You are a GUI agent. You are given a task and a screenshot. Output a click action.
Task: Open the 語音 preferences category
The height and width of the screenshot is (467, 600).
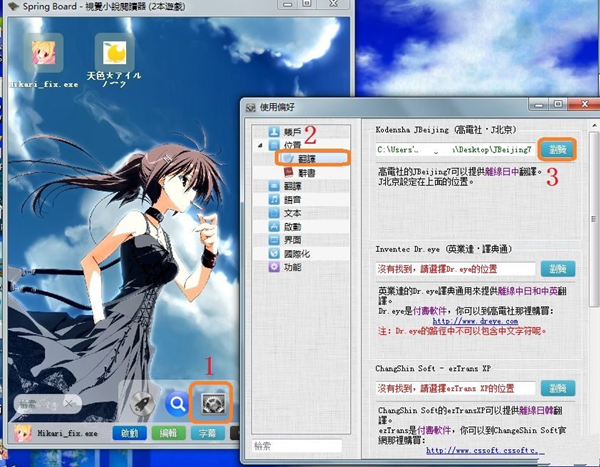[292, 200]
